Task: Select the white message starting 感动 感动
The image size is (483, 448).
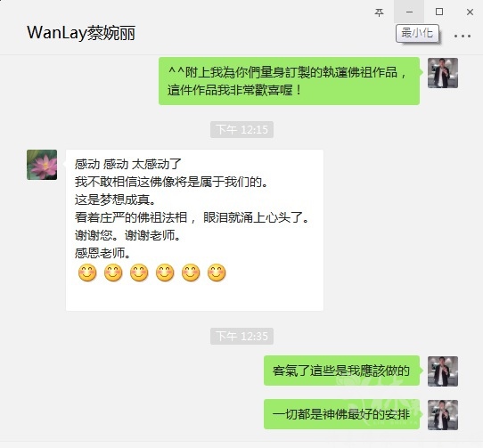Action: click(x=194, y=230)
